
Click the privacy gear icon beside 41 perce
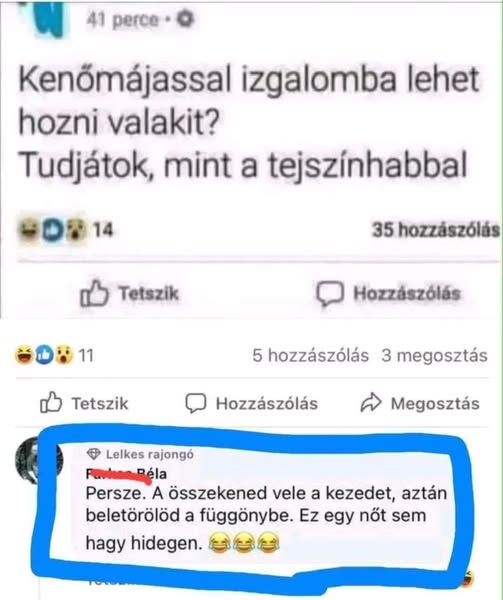point(186,19)
